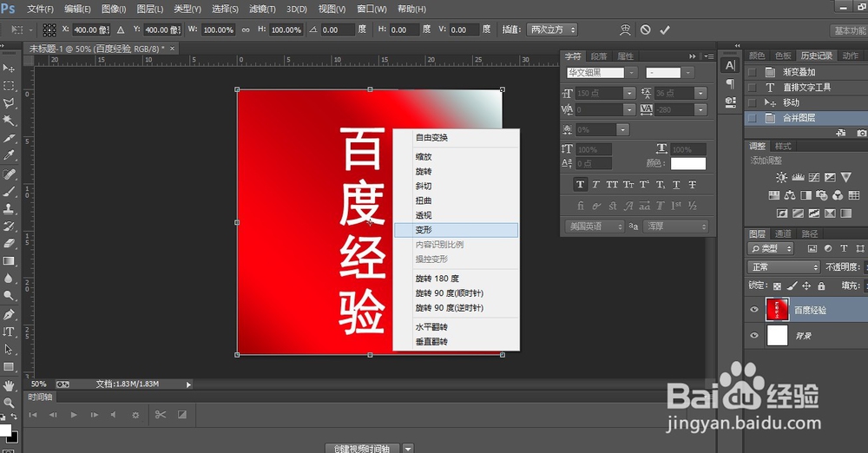The image size is (868, 453).
Task: Click the Levels adjustment icon
Action: [x=798, y=177]
